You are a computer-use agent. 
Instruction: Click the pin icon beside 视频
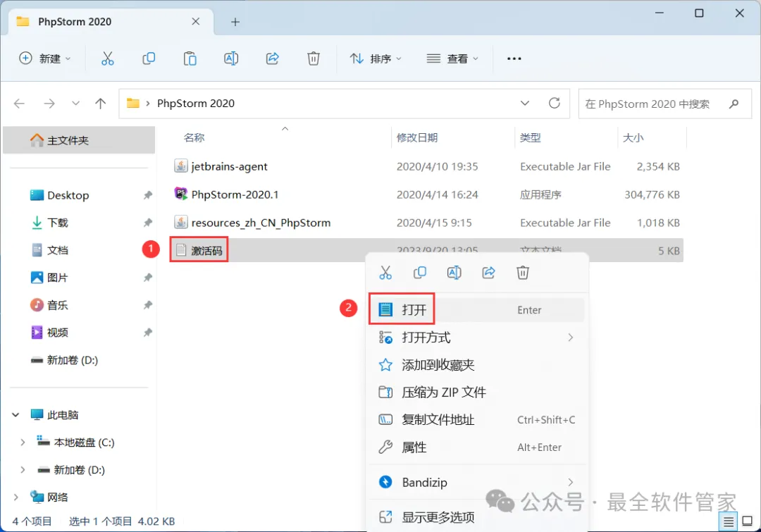(147, 333)
